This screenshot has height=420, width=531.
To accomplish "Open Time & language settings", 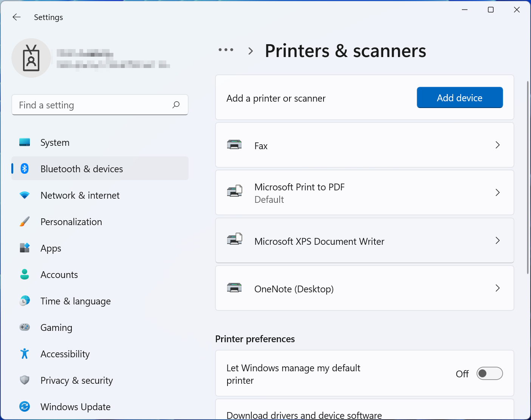I will [x=100, y=301].
